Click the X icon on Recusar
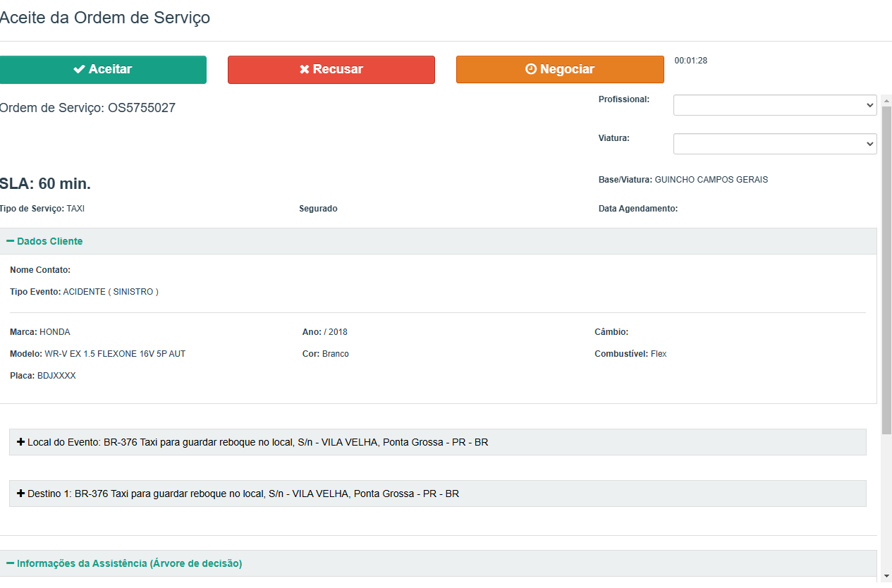The height and width of the screenshot is (588, 892). point(305,69)
